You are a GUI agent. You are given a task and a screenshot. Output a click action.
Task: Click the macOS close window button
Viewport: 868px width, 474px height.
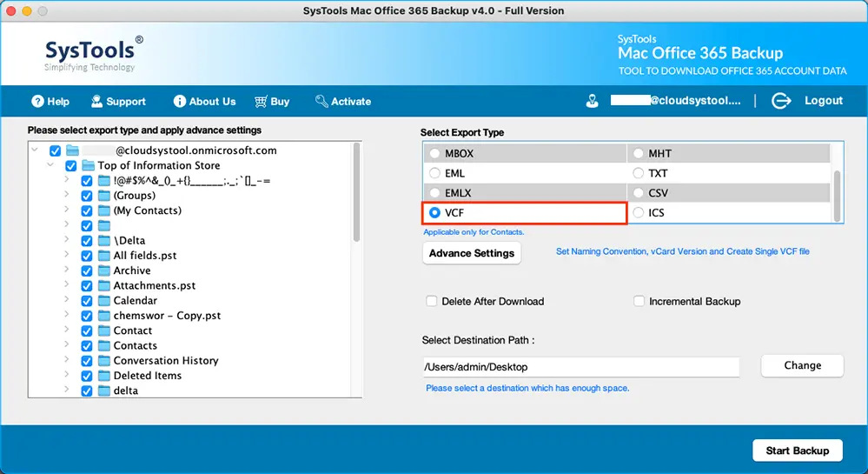pos(11,10)
